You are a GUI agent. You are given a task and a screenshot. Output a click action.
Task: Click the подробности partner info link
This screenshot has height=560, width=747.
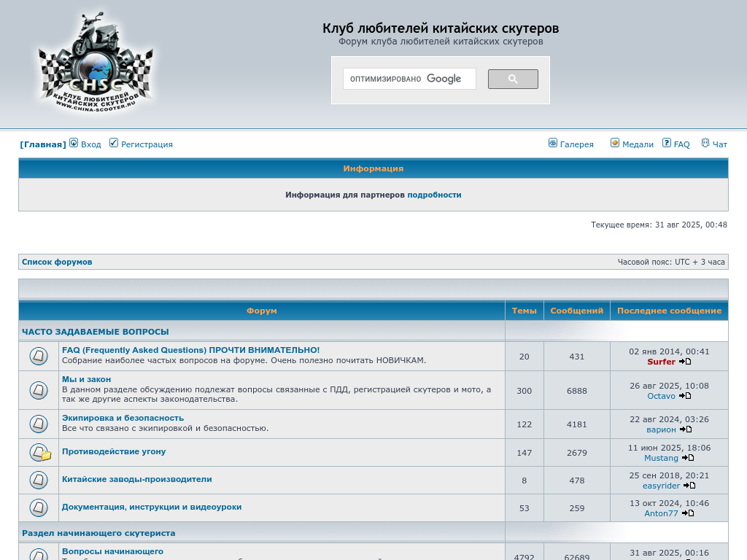434,195
